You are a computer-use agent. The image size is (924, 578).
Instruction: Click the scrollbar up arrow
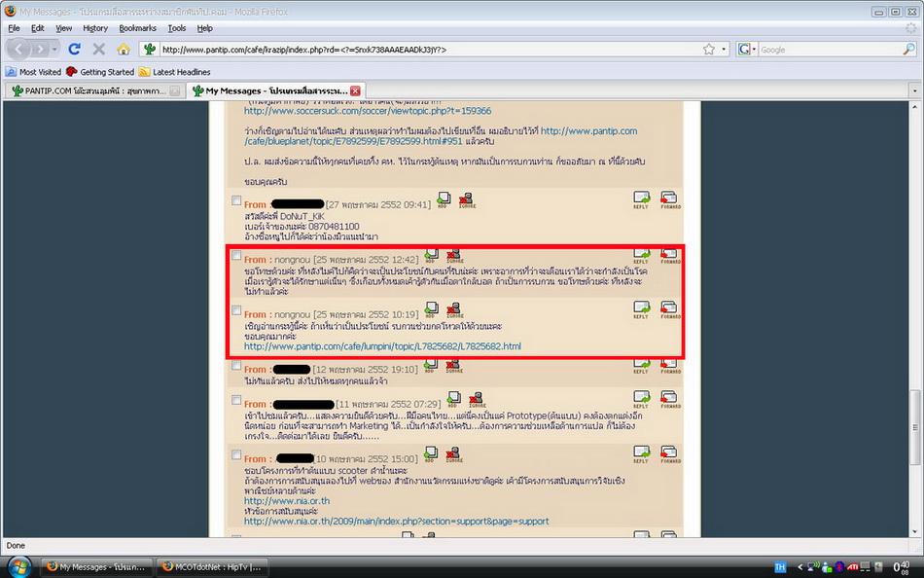(914, 107)
